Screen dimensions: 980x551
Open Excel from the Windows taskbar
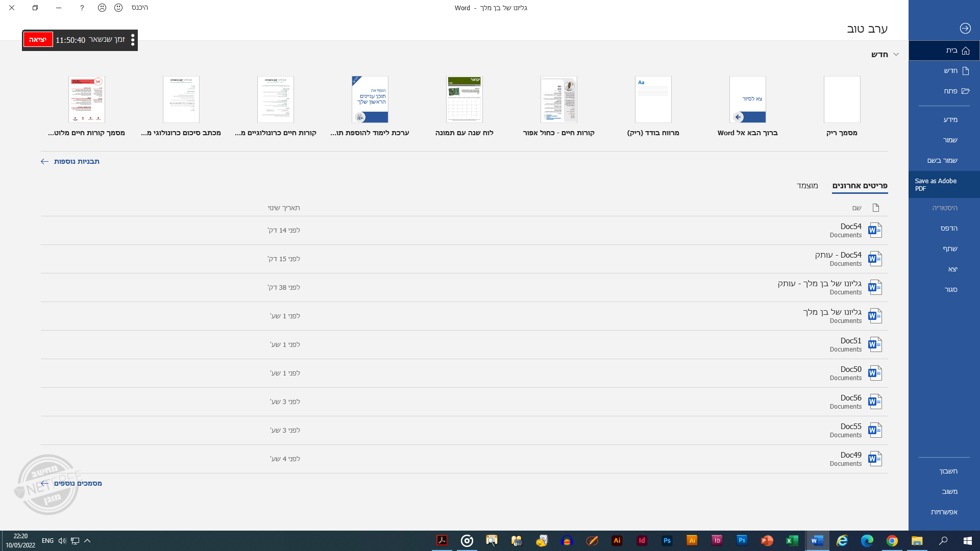[x=792, y=541]
